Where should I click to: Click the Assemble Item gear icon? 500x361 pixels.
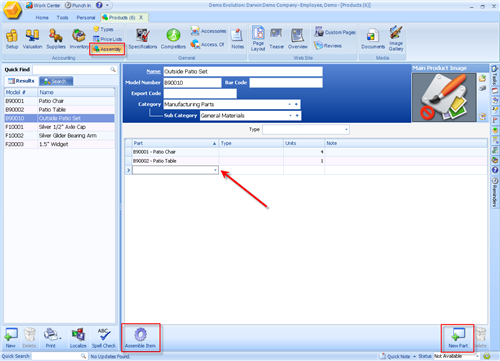140,334
